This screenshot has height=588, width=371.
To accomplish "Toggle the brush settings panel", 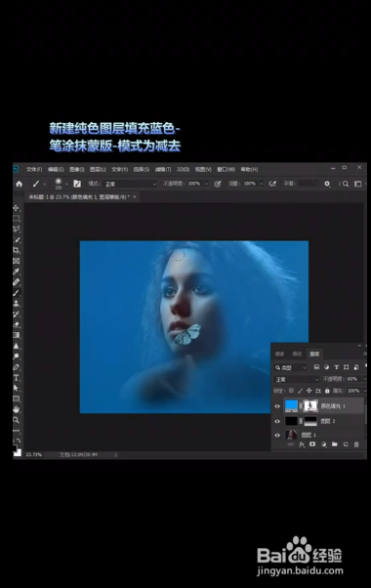I will 77,184.
